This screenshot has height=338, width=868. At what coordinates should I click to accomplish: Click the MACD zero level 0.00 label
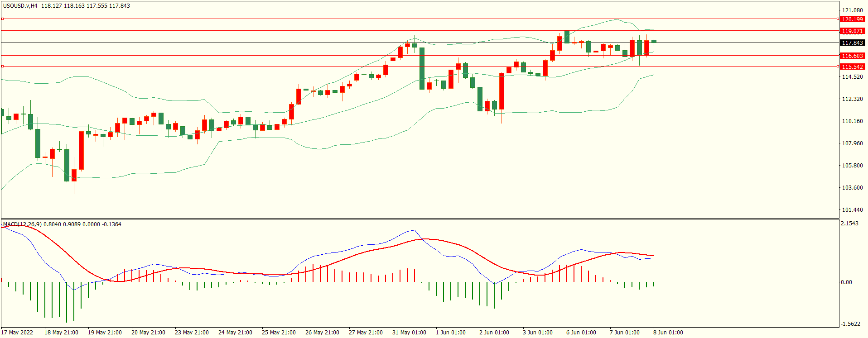click(846, 282)
